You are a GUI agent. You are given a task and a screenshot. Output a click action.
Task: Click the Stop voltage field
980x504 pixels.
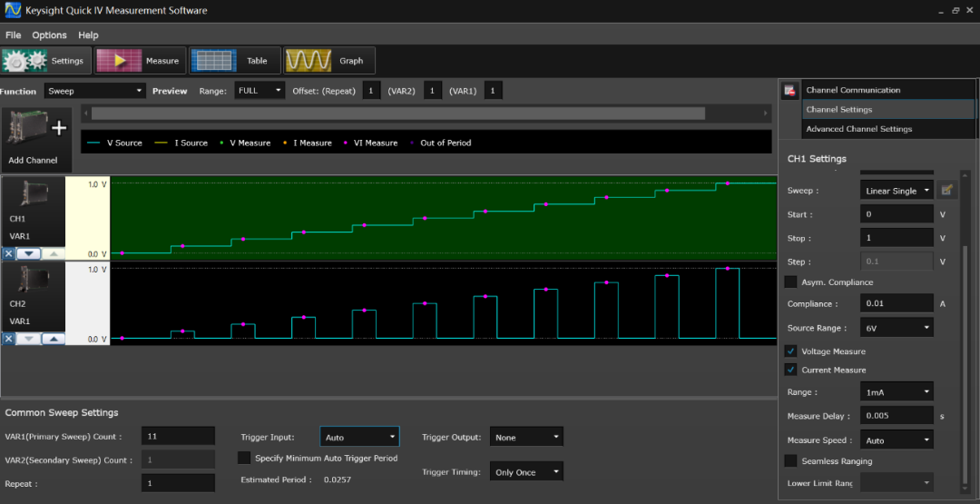897,238
